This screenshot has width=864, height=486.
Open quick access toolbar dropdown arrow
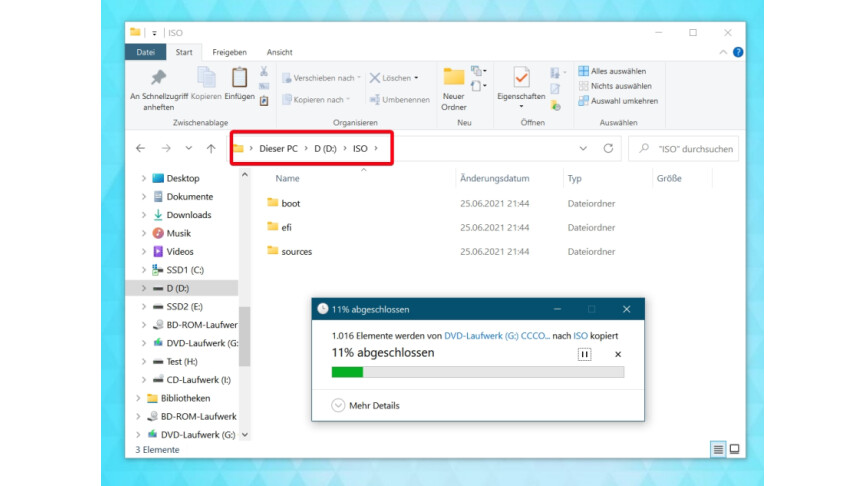pos(154,33)
